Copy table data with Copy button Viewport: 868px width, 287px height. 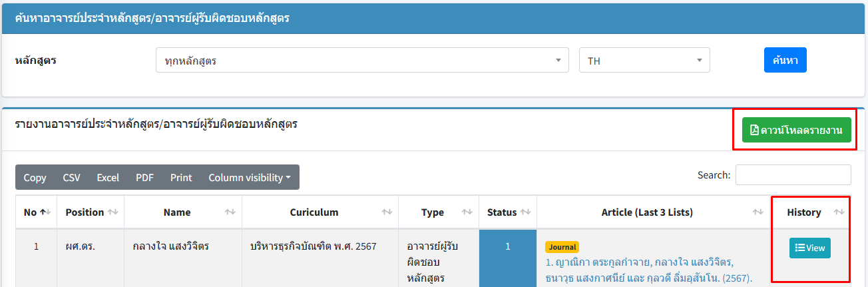tap(35, 177)
